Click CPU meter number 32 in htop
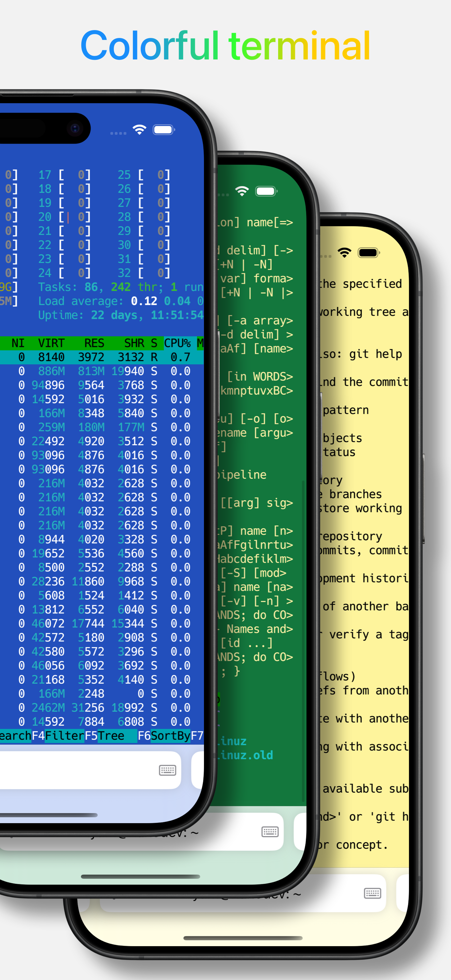This screenshot has height=980, width=451. [144, 273]
